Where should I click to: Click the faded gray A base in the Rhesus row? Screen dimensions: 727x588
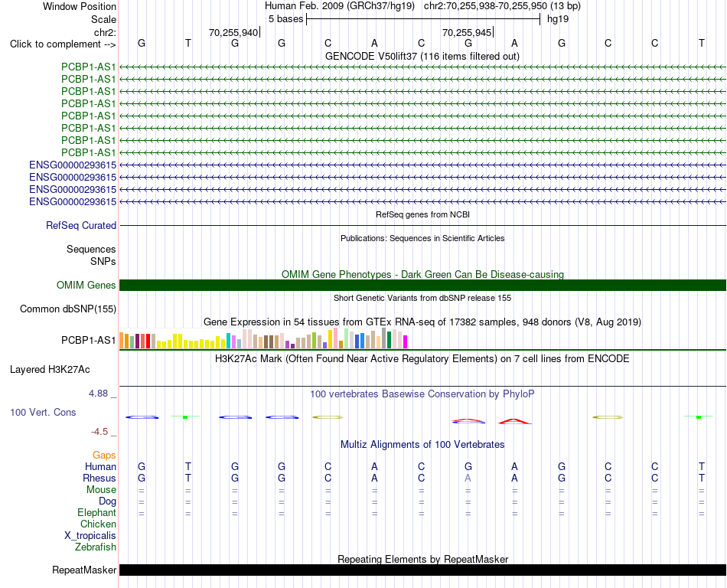pos(468,478)
